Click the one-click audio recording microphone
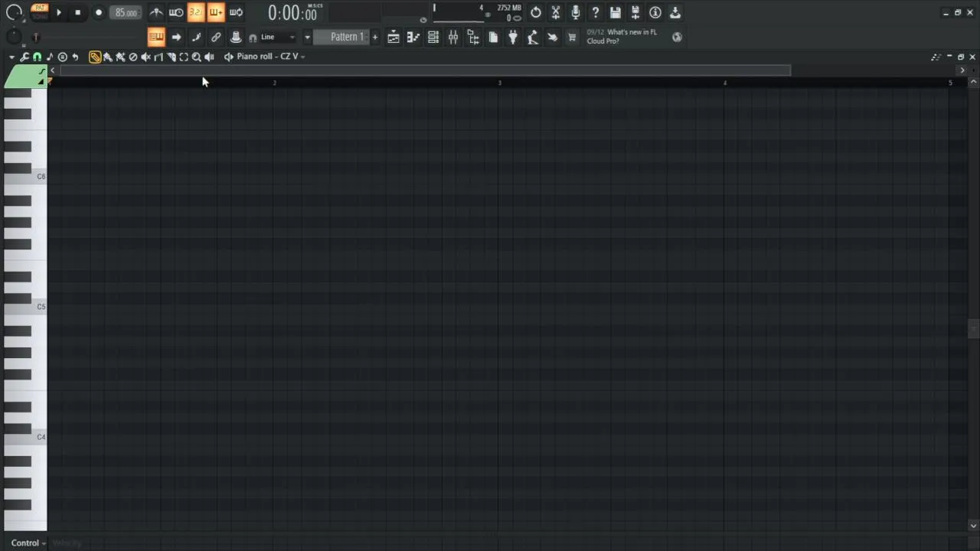This screenshot has width=980, height=551. [x=576, y=12]
